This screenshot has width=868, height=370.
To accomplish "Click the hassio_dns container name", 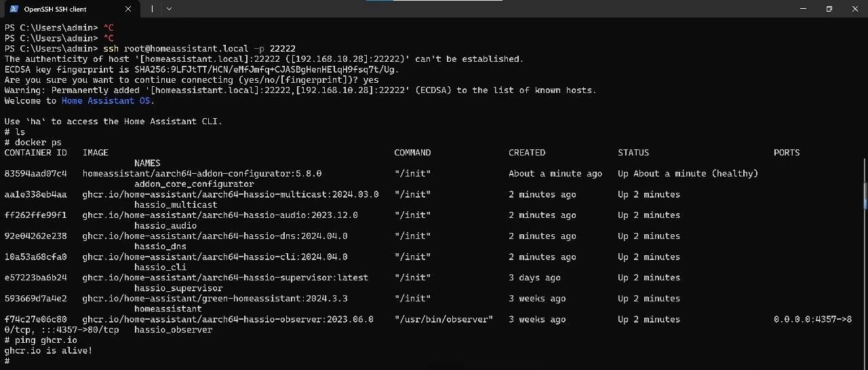I will [x=160, y=246].
